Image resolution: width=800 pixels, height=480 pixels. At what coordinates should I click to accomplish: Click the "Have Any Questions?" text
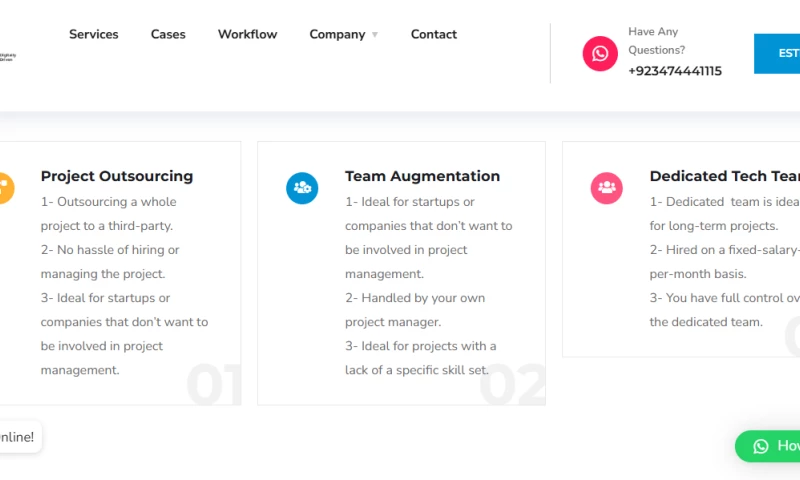coord(656,41)
